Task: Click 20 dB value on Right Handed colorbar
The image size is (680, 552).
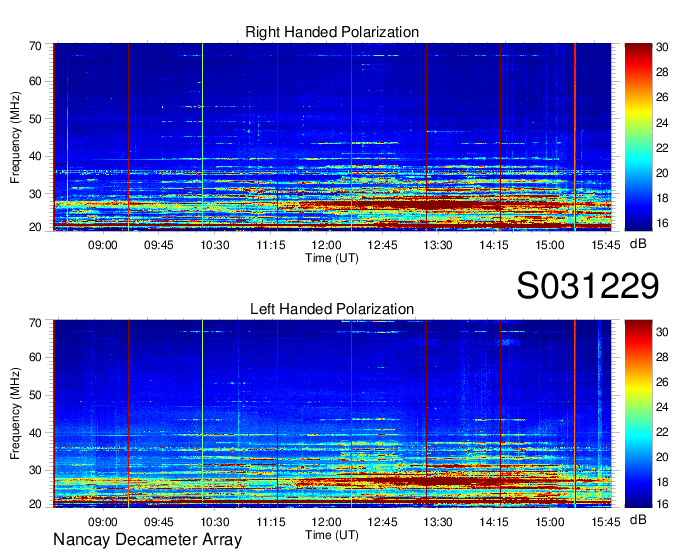Action: click(x=662, y=173)
